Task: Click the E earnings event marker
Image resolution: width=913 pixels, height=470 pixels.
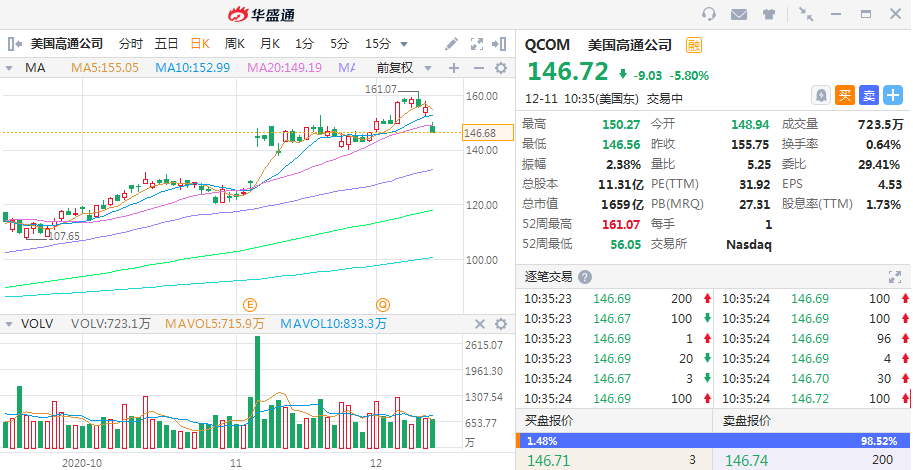Action: (x=249, y=305)
